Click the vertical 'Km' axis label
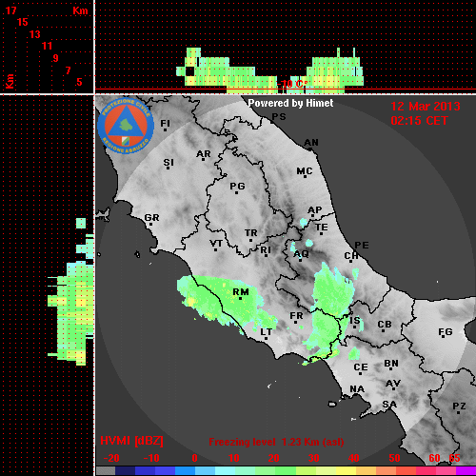This screenshot has height=476, width=476. tap(10, 81)
